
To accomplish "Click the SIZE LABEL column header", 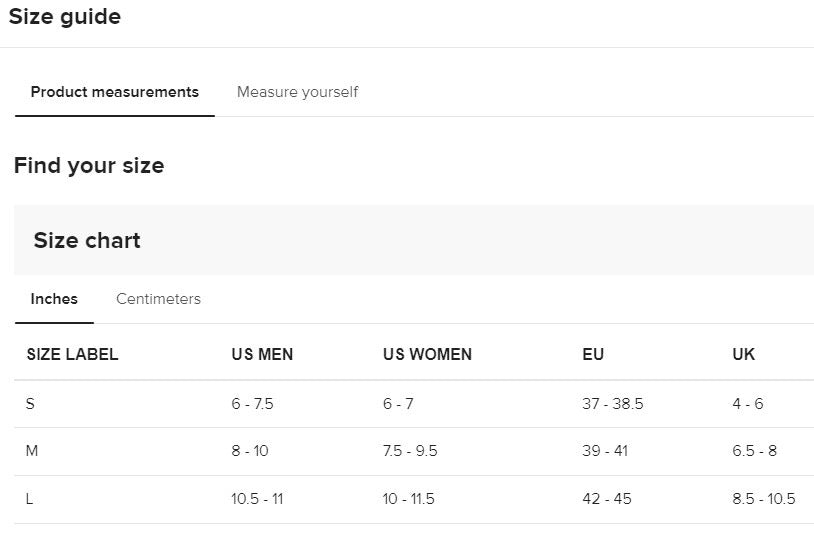I will 73,355.
